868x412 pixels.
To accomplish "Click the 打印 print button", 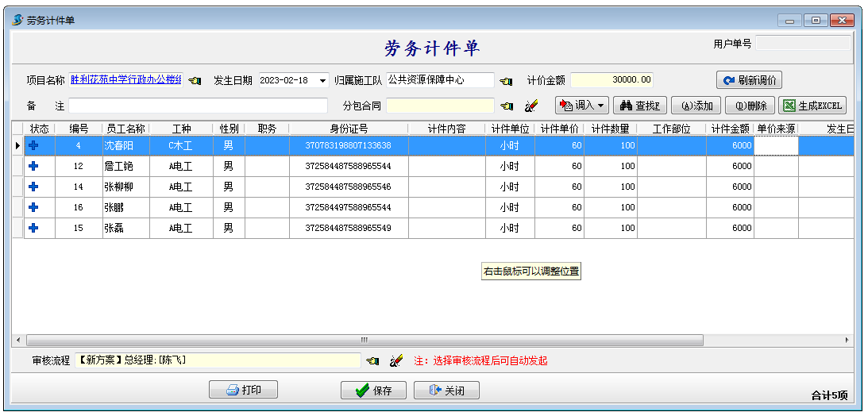I will coord(244,390).
